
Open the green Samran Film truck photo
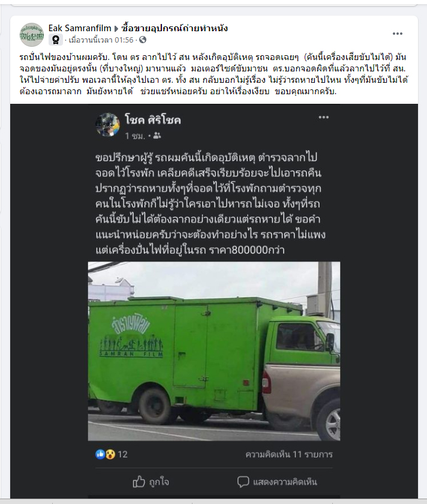[x=214, y=351]
